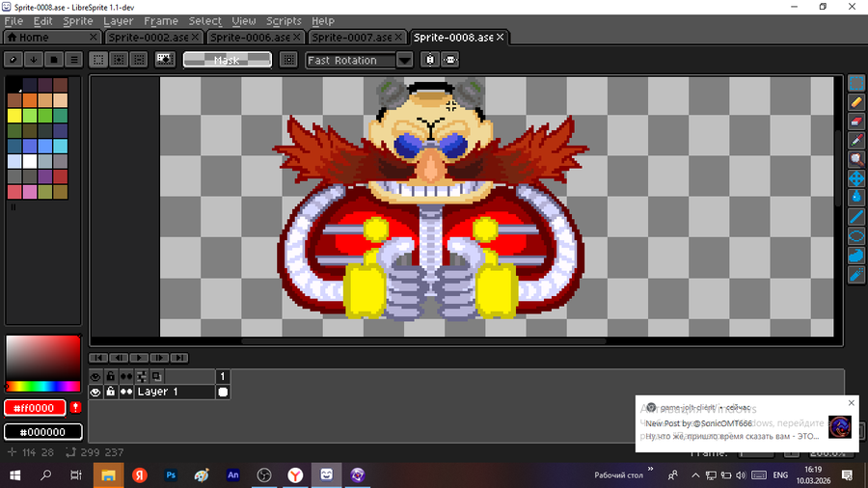Click the Mask transparent color button
Viewport: 868px width, 488px height.
(227, 60)
